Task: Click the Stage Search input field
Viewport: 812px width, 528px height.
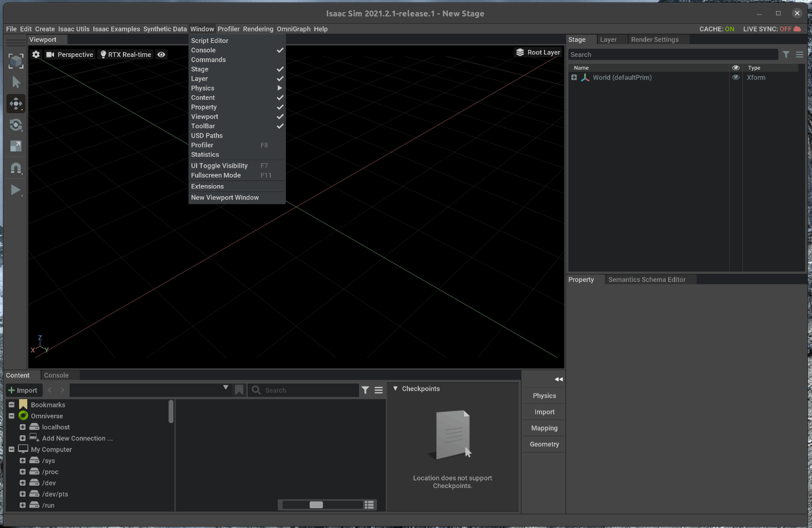Action: click(673, 55)
